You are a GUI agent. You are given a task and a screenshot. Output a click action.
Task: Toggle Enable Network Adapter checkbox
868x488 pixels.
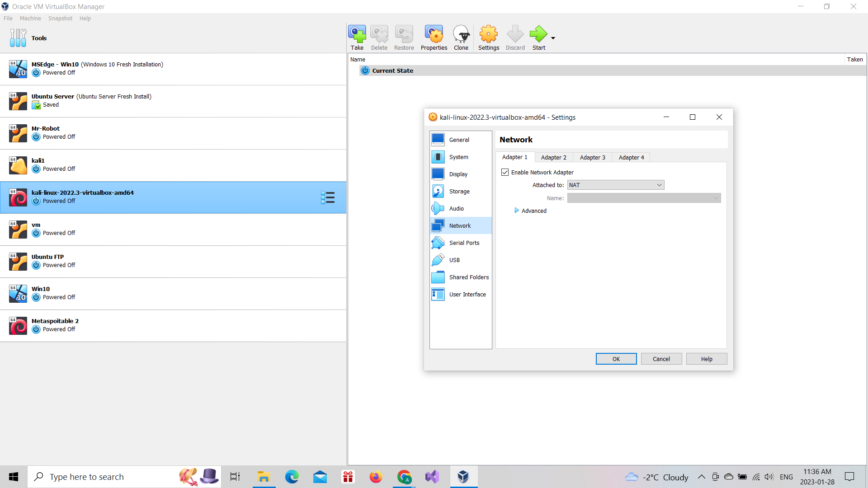tap(505, 172)
